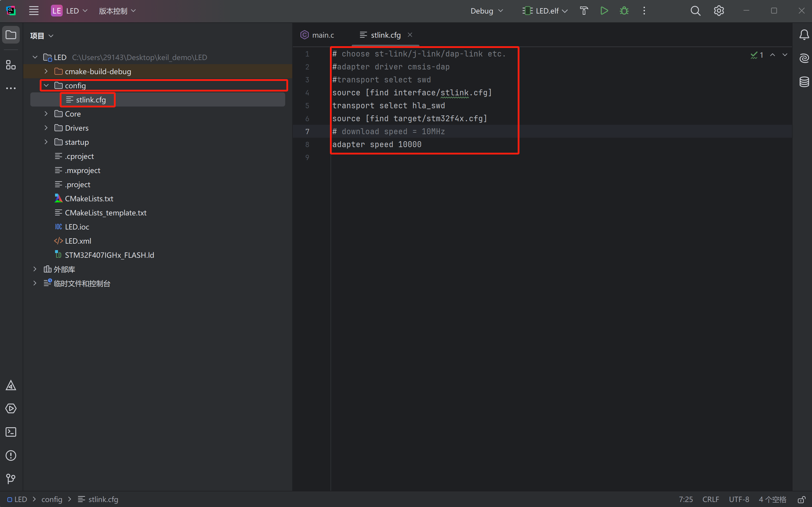Toggle the Project tool window folder icon

[x=11, y=34]
